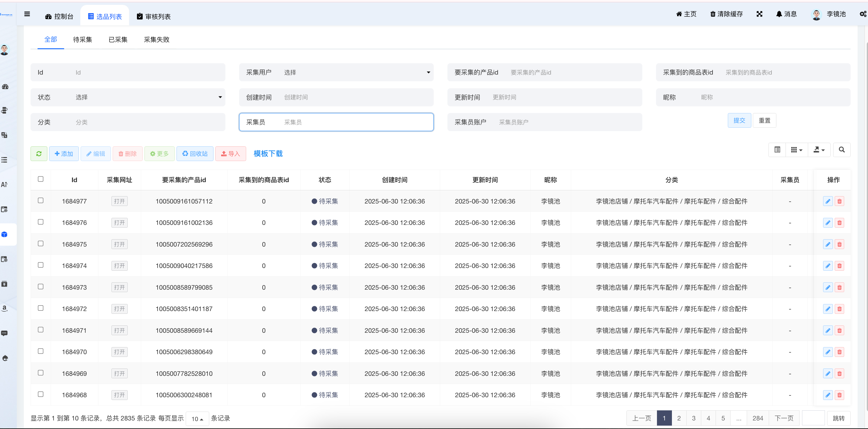Click the 模板下载 link
This screenshot has width=868, height=429.
click(x=268, y=154)
